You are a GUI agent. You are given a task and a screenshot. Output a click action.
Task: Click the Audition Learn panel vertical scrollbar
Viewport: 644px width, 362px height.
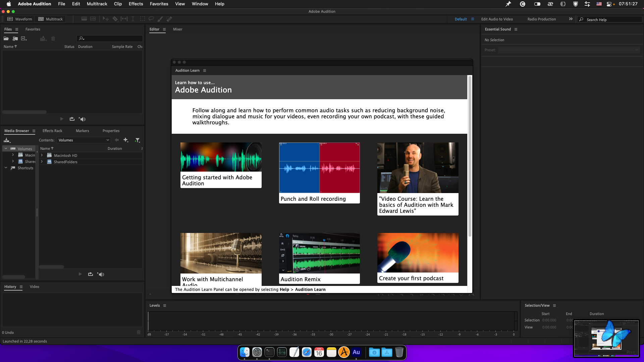click(x=470, y=156)
